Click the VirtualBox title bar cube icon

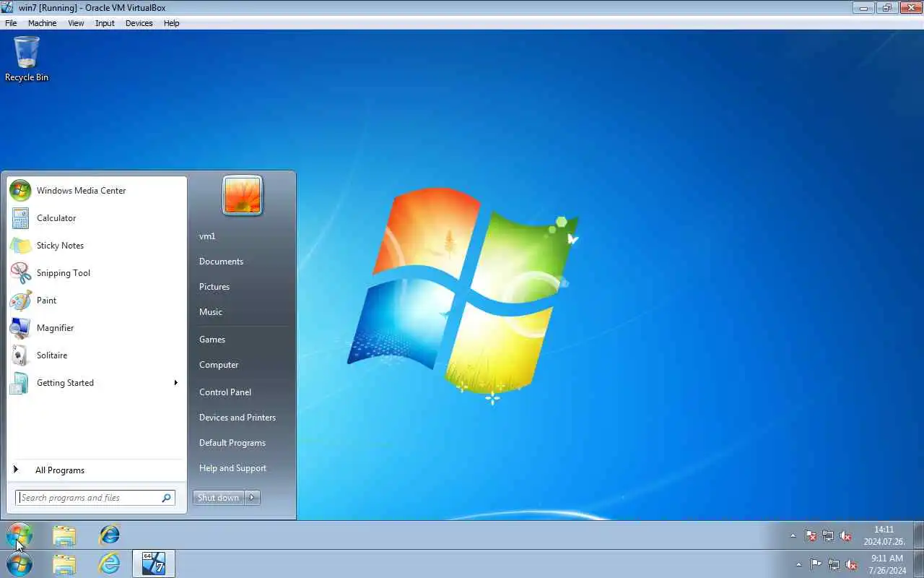click(x=7, y=7)
